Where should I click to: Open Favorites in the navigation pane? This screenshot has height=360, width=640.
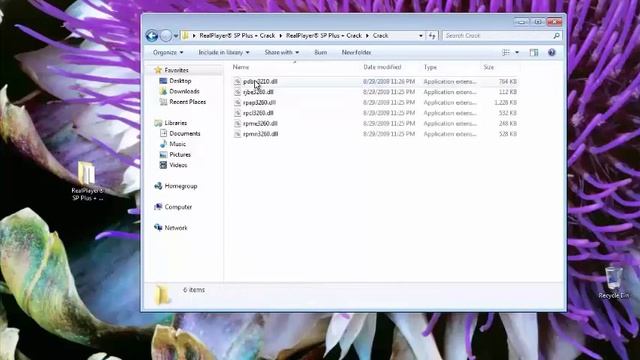point(176,70)
